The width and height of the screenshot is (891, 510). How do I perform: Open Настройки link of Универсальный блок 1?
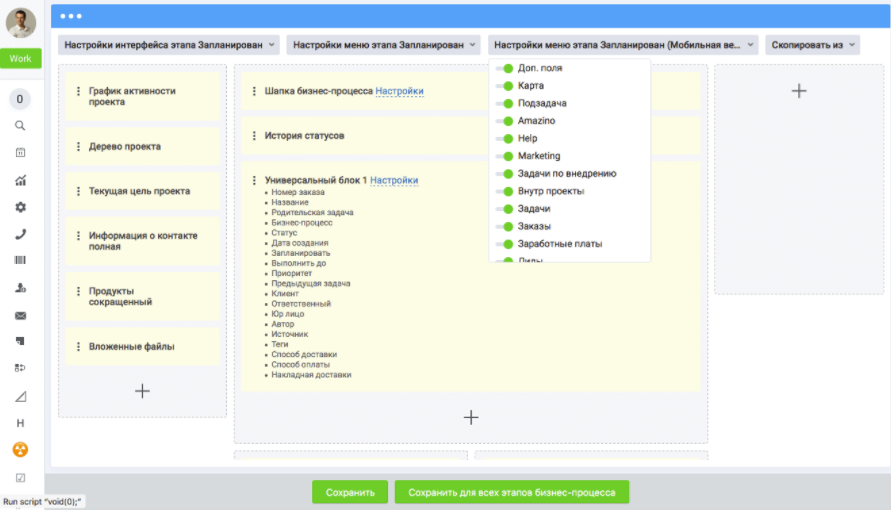pos(394,180)
